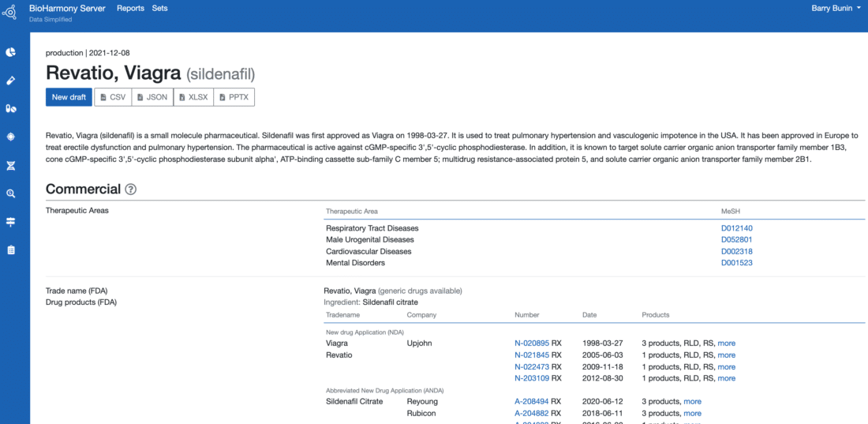Open the test tube sidebar icon

tap(10, 81)
